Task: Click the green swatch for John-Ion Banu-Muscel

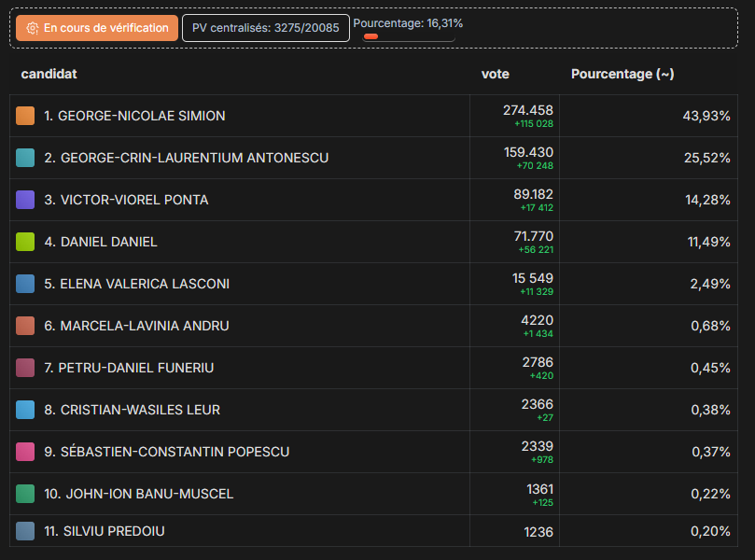Action: pos(25,494)
